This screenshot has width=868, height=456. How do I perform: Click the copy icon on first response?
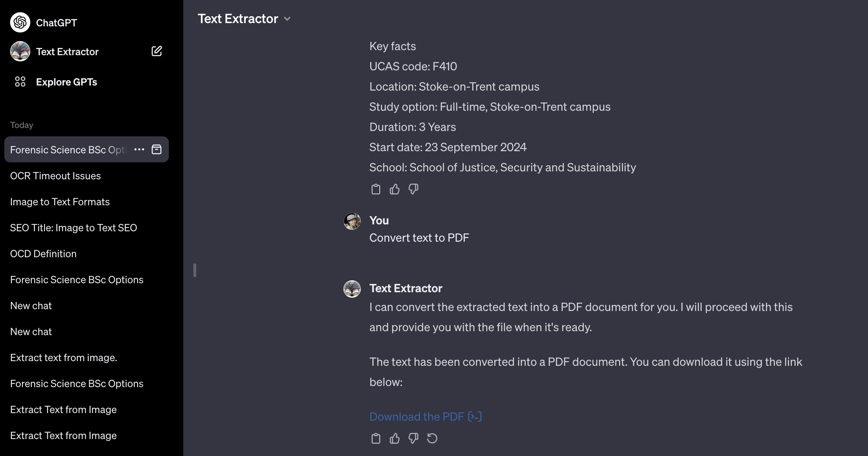(376, 189)
